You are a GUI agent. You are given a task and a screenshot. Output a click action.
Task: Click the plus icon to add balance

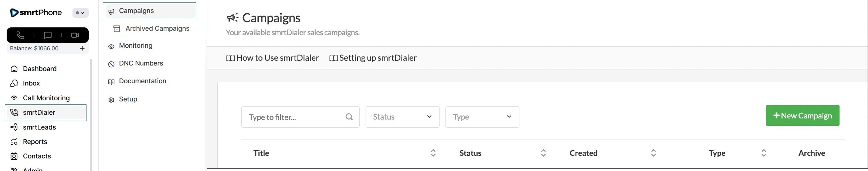click(x=82, y=48)
